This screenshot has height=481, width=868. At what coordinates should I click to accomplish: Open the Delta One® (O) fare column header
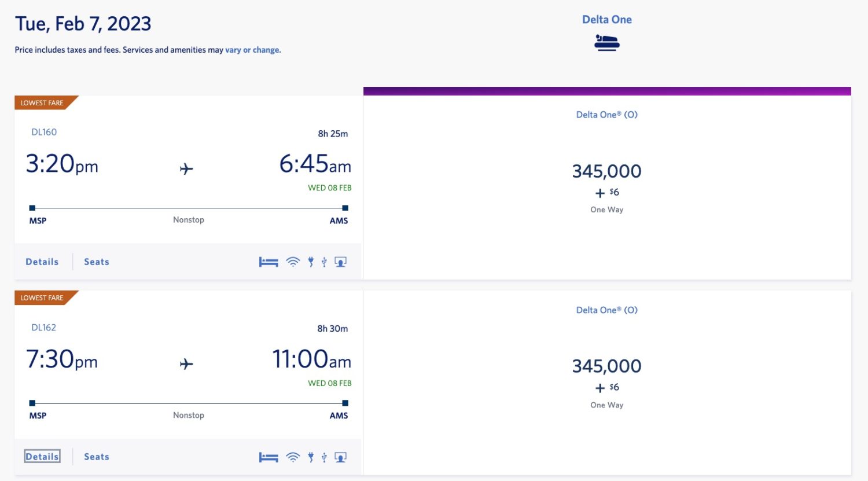pos(606,114)
